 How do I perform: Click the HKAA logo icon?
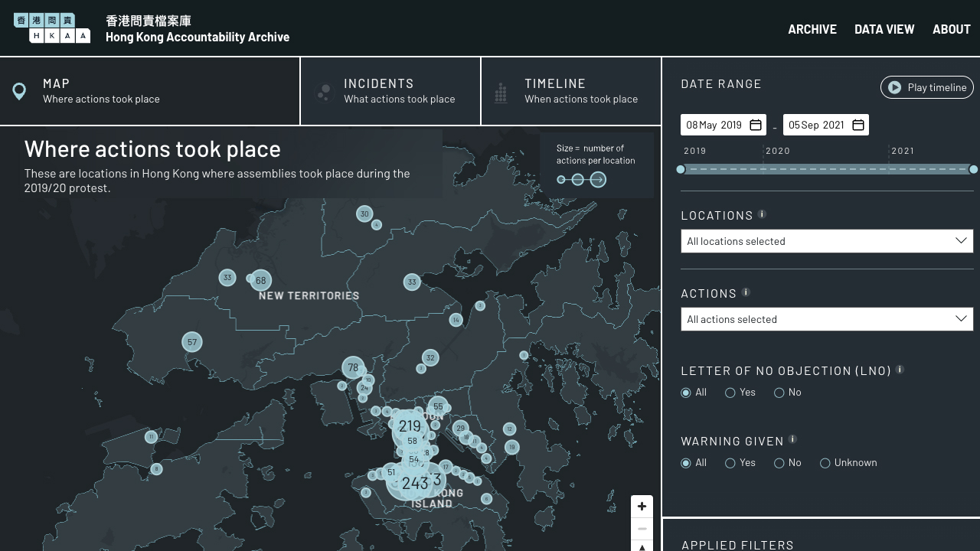point(52,28)
